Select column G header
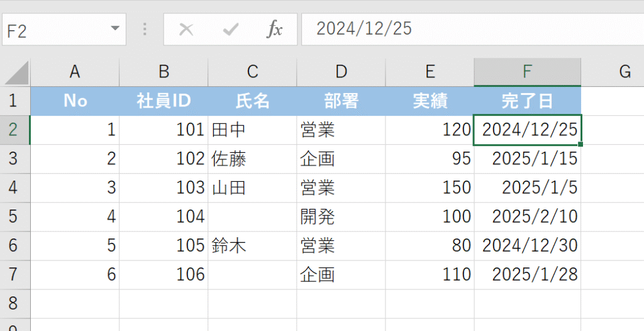 click(x=624, y=72)
